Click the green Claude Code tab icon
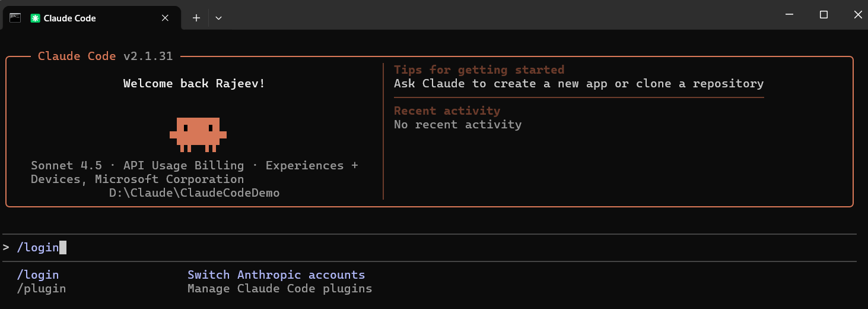 pos(36,18)
